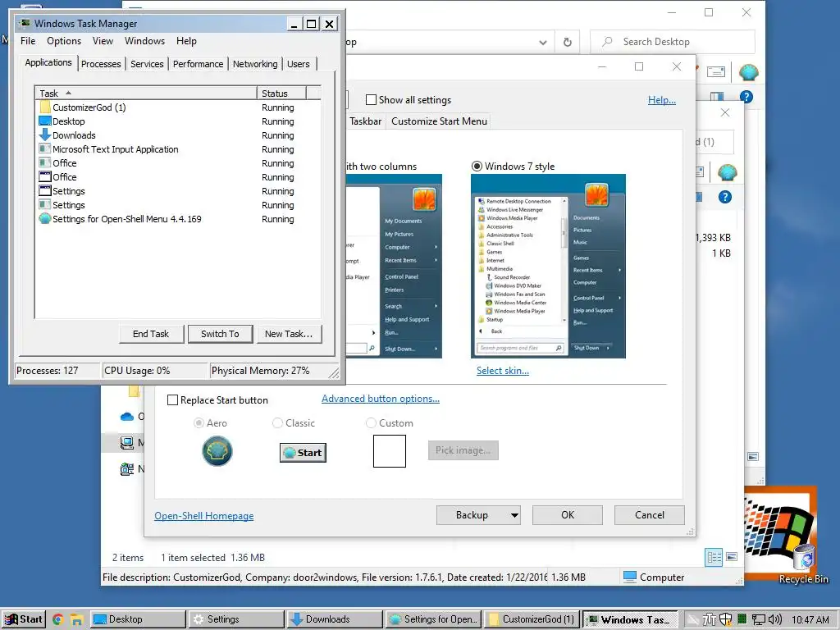Open Chrome from the taskbar quick launch
Image resolution: width=840 pixels, height=630 pixels.
(58, 619)
